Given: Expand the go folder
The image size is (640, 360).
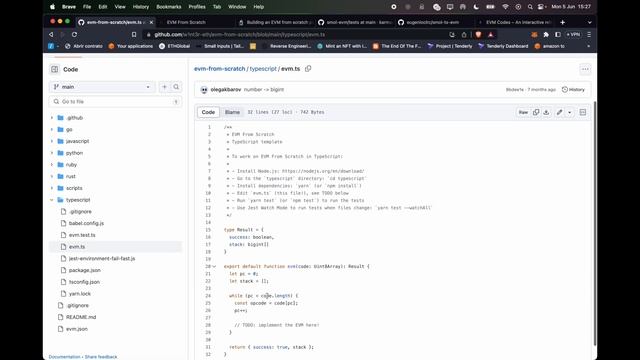Looking at the screenshot, I should coord(52,129).
